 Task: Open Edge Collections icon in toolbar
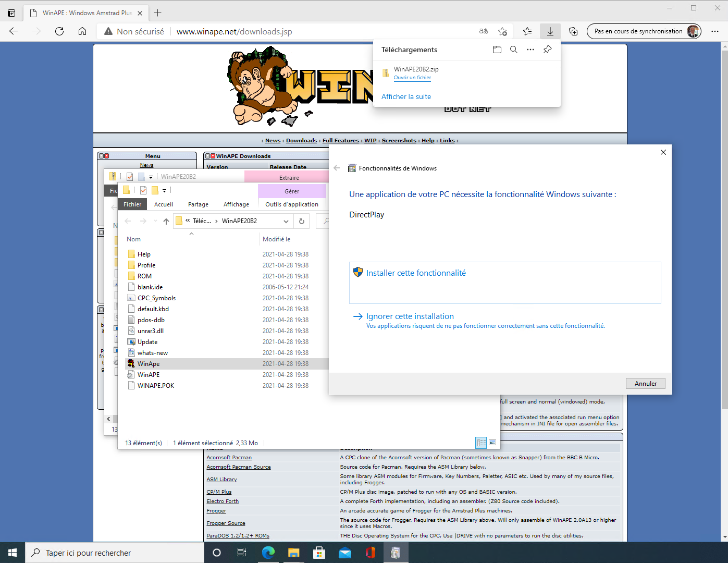coord(573,31)
